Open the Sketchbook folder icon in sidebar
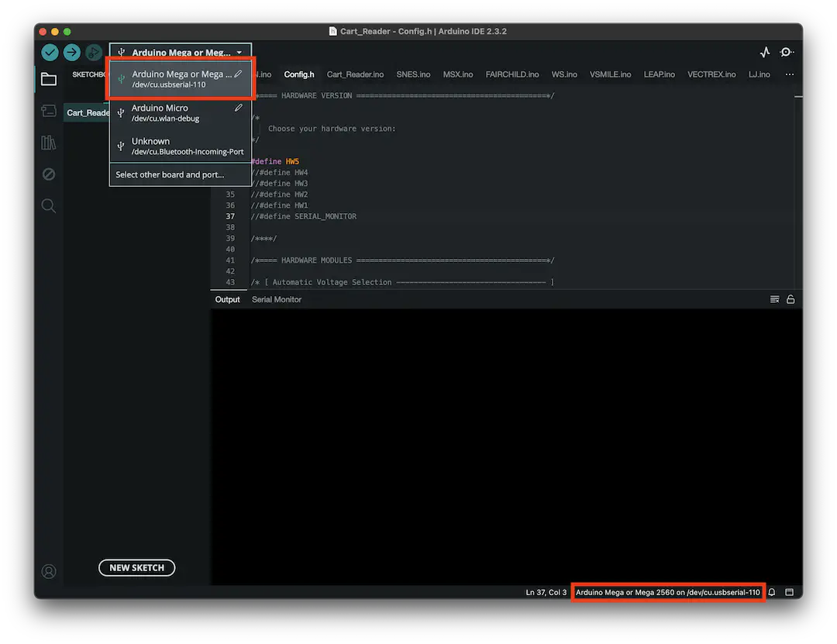This screenshot has width=837, height=644. (49, 79)
